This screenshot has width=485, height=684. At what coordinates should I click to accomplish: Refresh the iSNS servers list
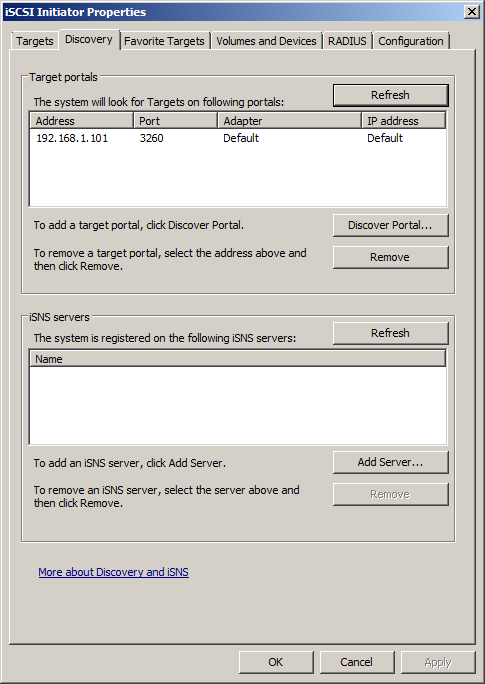pos(390,333)
